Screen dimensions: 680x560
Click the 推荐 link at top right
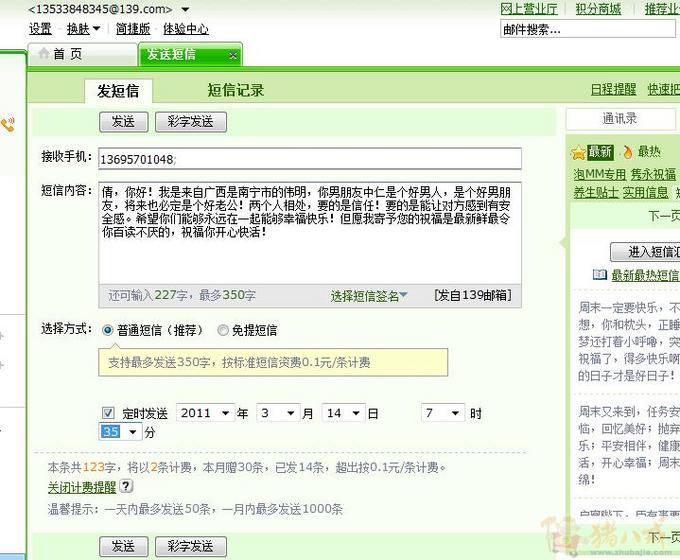pyautogui.click(x=662, y=9)
